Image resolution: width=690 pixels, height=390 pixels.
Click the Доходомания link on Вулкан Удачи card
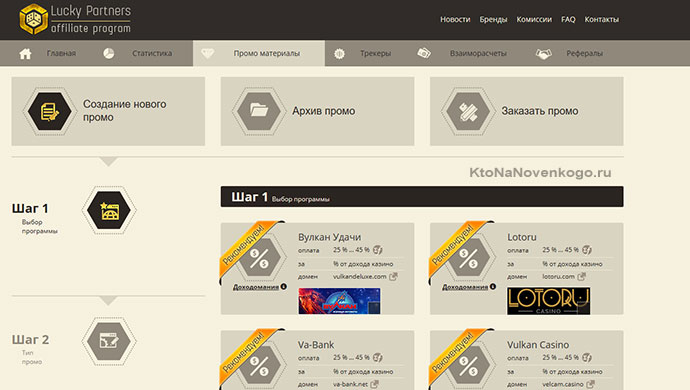coord(256,287)
